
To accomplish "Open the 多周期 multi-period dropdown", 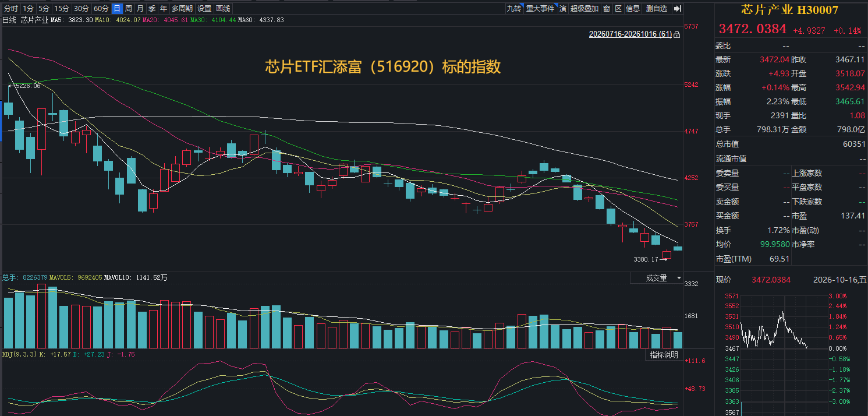I will coord(182,9).
